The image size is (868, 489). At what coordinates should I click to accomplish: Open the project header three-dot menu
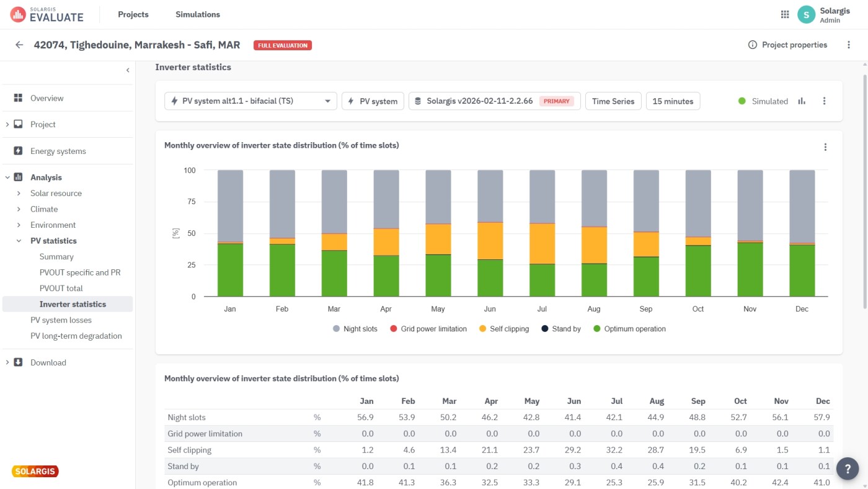(849, 45)
